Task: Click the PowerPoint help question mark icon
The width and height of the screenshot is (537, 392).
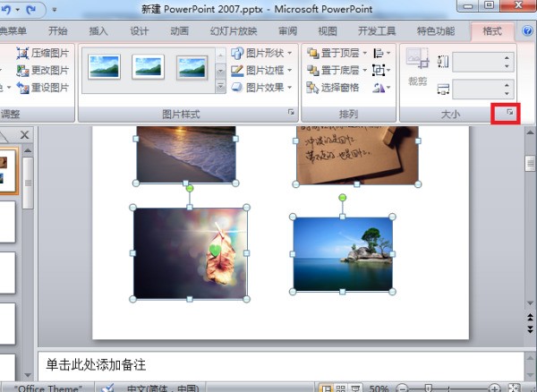Action: coord(528,30)
